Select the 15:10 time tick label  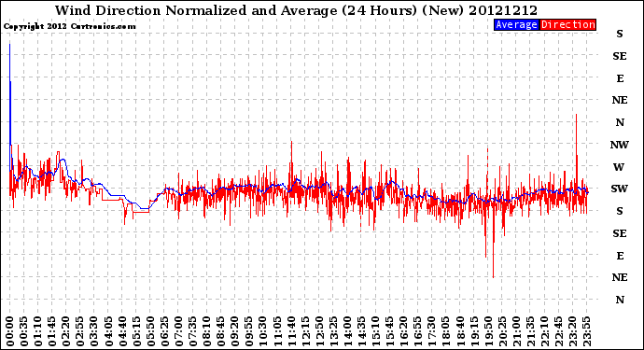click(375, 331)
